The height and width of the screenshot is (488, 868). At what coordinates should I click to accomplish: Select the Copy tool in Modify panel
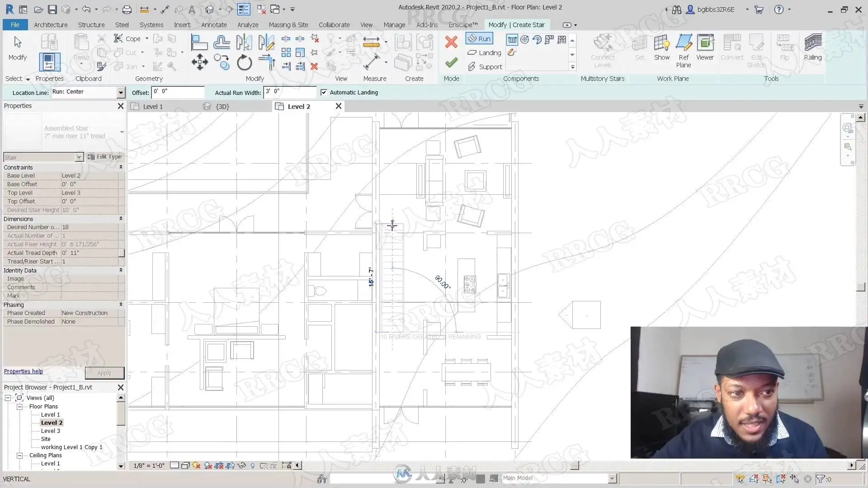(x=222, y=62)
